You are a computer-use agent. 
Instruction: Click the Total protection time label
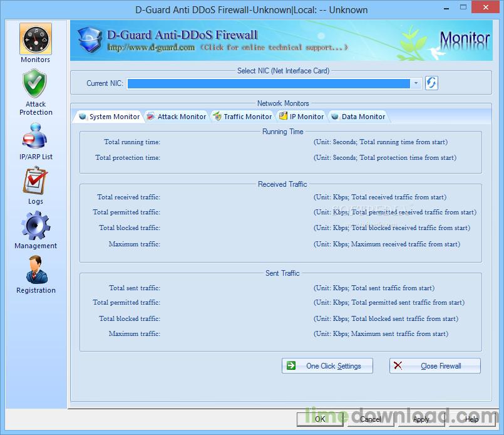tap(127, 158)
